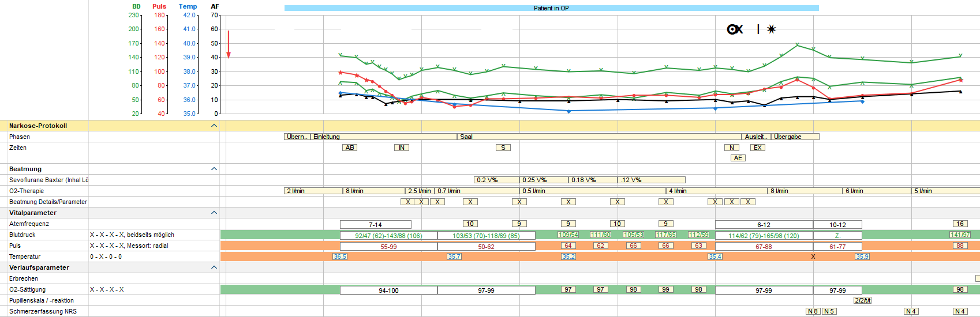Viewport: 980px width, 317px height.
Task: Click the Patient in OP bar
Action: tap(551, 8)
